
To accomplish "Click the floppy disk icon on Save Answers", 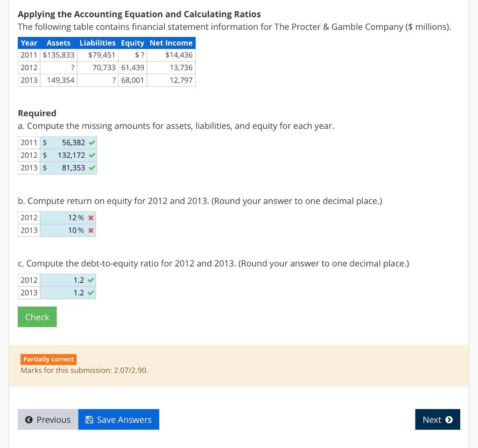I will [89, 420].
